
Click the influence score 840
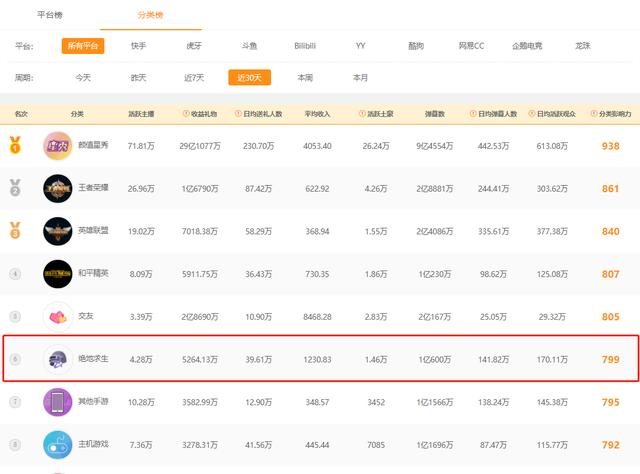[x=611, y=231]
